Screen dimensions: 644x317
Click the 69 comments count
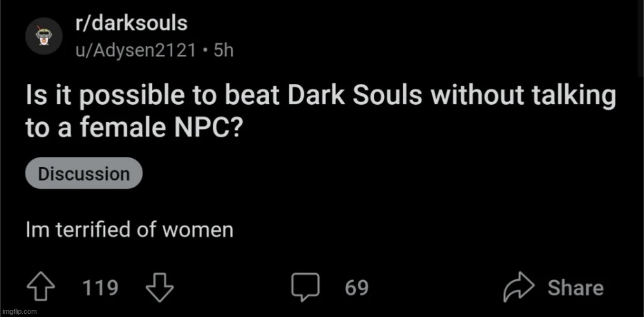[x=357, y=288]
